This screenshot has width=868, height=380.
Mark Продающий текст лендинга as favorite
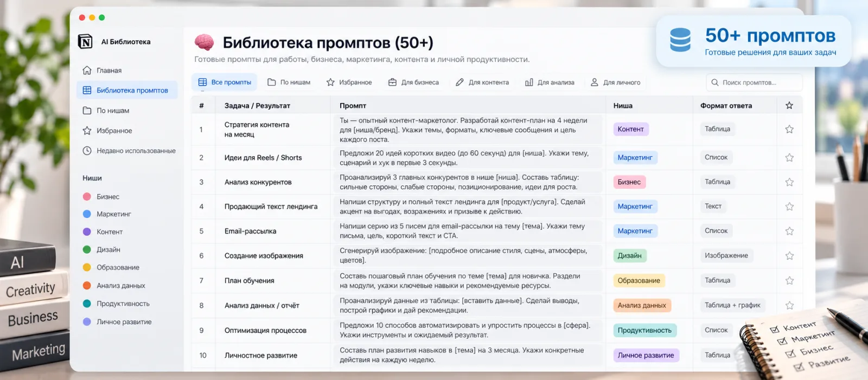click(789, 207)
